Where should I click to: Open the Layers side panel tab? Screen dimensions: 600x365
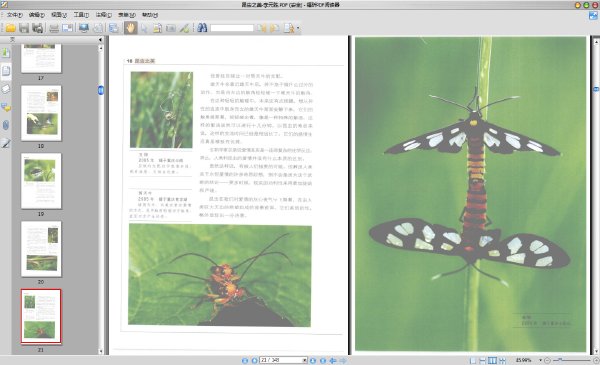[6, 89]
